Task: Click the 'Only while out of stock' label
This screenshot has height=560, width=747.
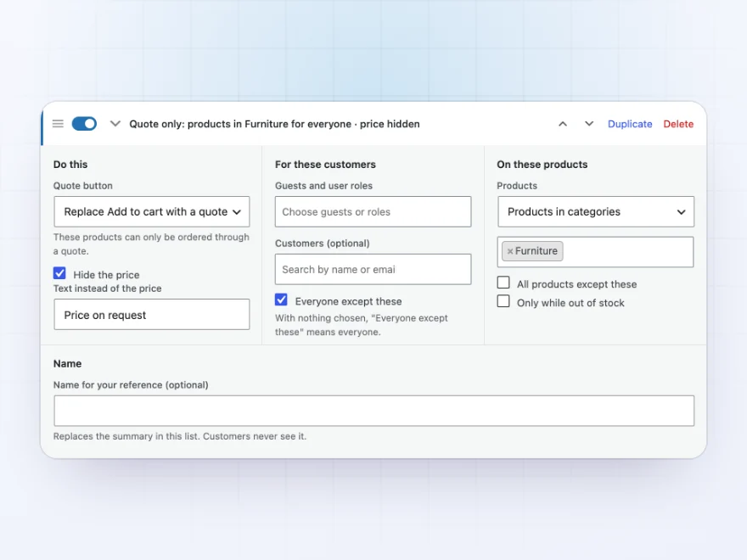Action: 570,303
